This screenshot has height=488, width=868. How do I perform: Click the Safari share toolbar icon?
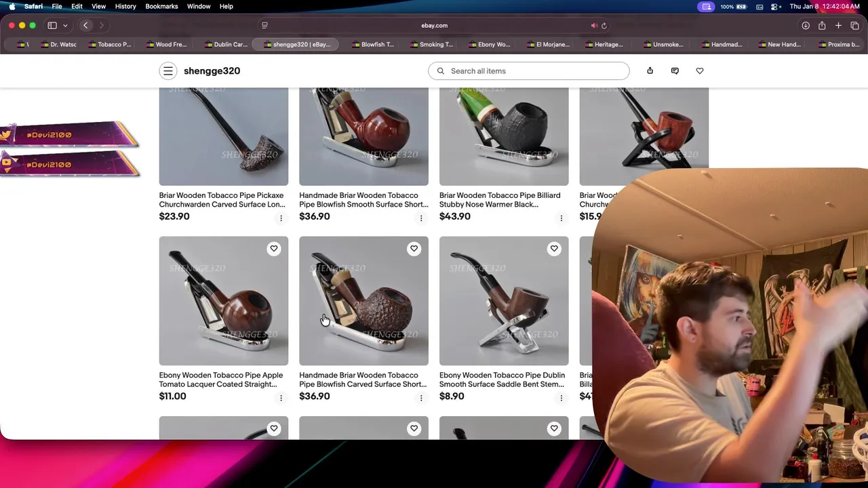click(822, 25)
